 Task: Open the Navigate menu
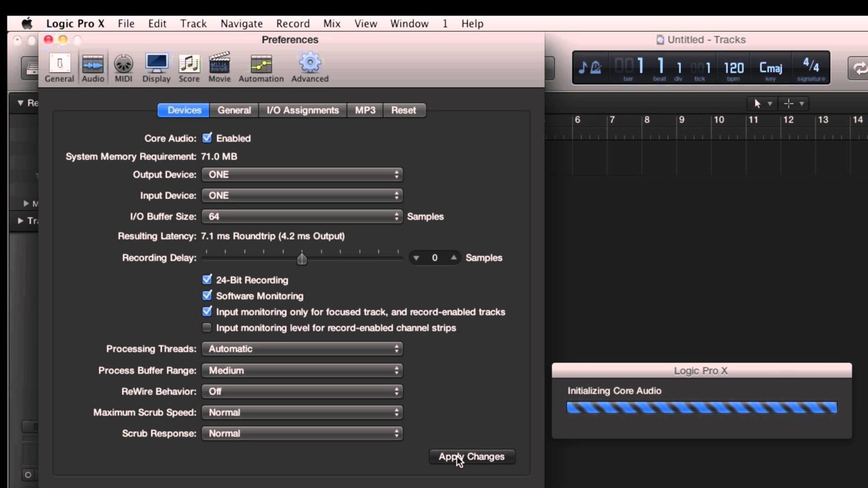click(x=241, y=24)
